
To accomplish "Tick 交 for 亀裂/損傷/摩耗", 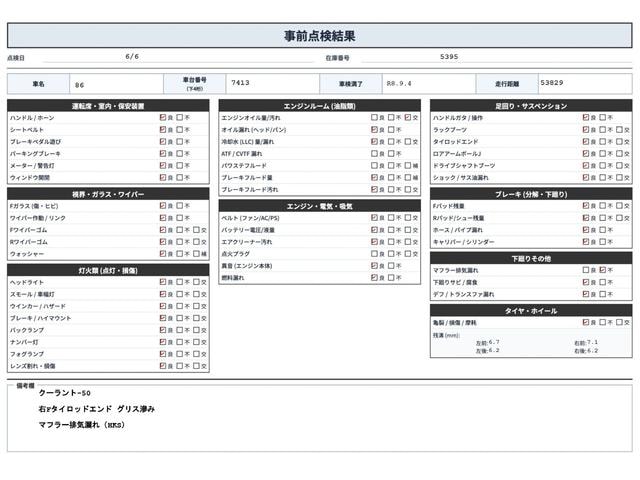I will pyautogui.click(x=619, y=322).
